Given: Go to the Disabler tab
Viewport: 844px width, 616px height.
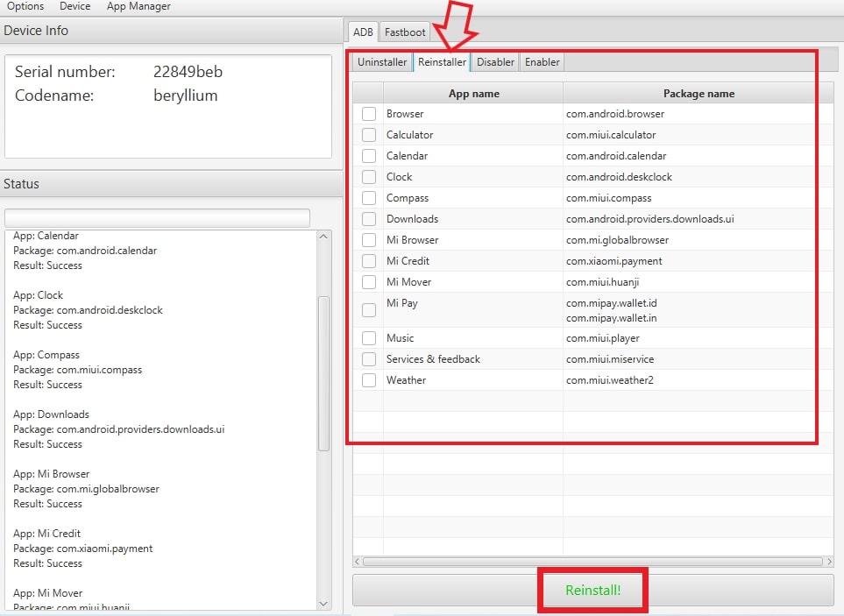Looking at the screenshot, I should tap(495, 62).
